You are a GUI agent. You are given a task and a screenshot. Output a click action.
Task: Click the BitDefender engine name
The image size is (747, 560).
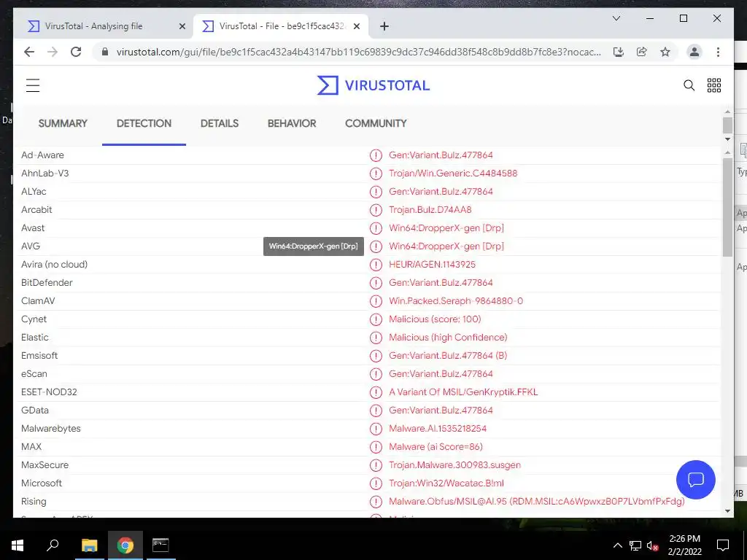click(x=47, y=282)
